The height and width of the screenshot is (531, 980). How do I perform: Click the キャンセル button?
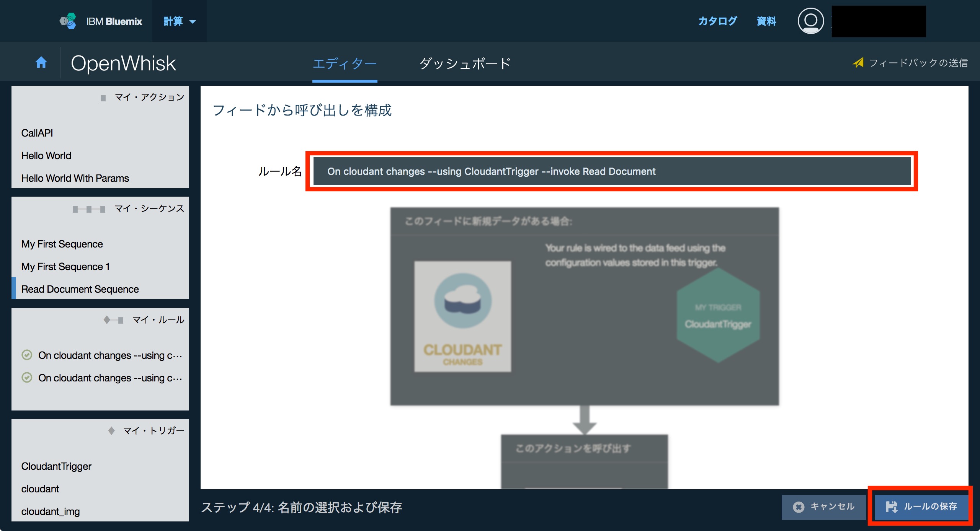[824, 507]
